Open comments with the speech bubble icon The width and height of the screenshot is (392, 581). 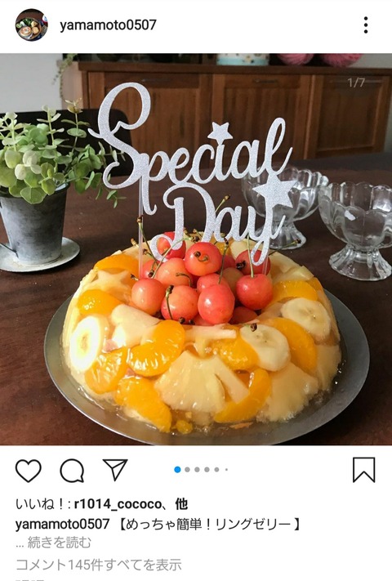coord(72,471)
